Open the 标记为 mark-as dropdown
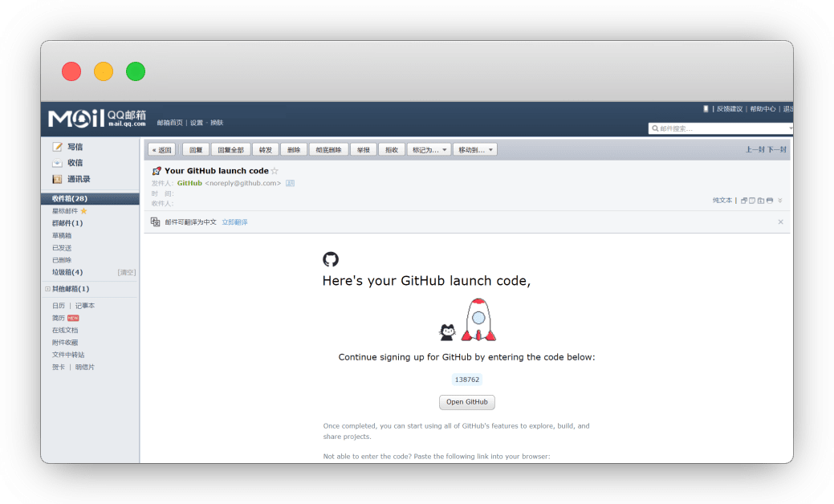The height and width of the screenshot is (504, 834). [429, 149]
